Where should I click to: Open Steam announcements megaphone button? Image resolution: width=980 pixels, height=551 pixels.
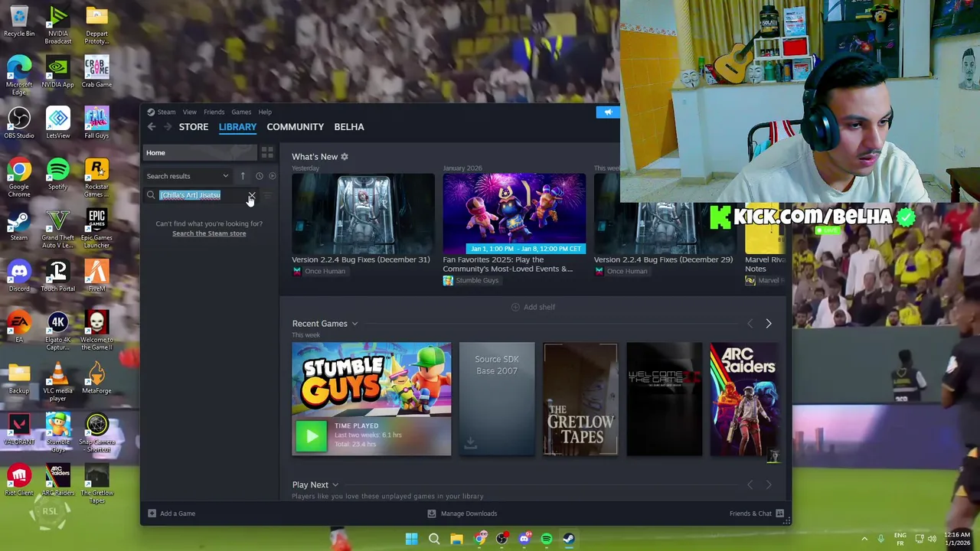[608, 112]
